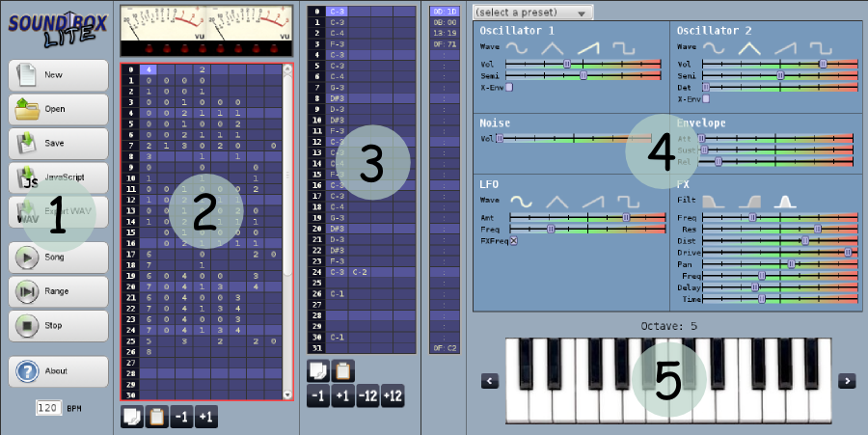
Task: Select triangle wave for Oscillator 1
Action: [x=552, y=48]
